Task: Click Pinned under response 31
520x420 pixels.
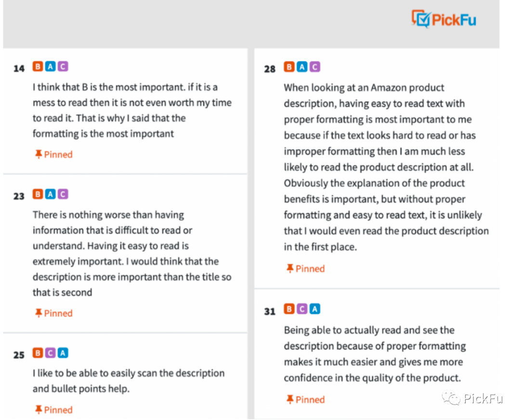Action: click(x=305, y=399)
